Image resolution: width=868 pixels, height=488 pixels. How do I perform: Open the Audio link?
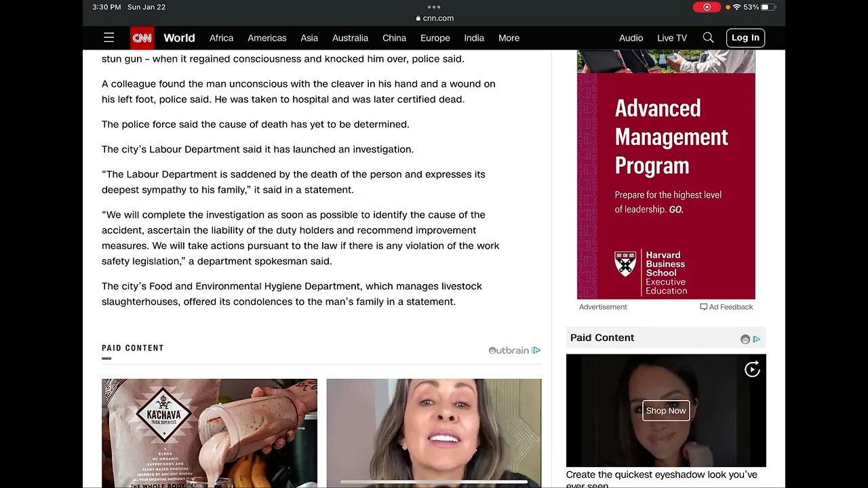pyautogui.click(x=631, y=38)
